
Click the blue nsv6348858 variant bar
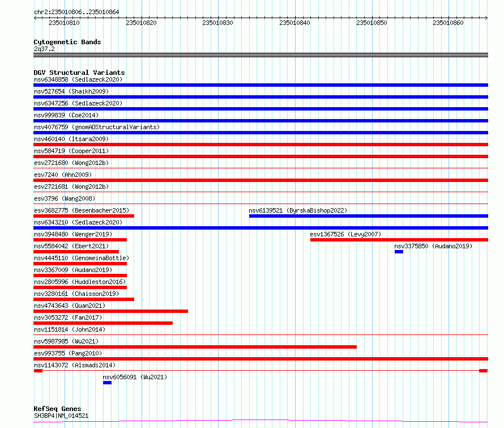tap(260, 85)
